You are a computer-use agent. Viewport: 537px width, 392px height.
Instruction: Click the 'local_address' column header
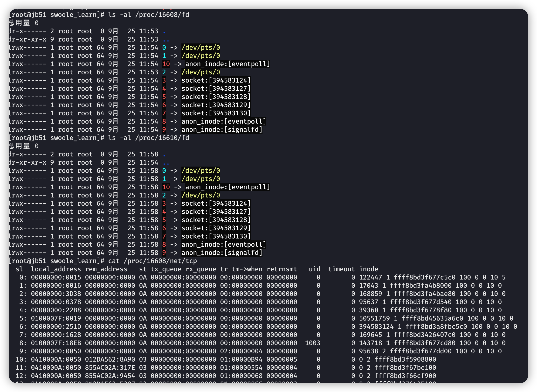(56, 269)
